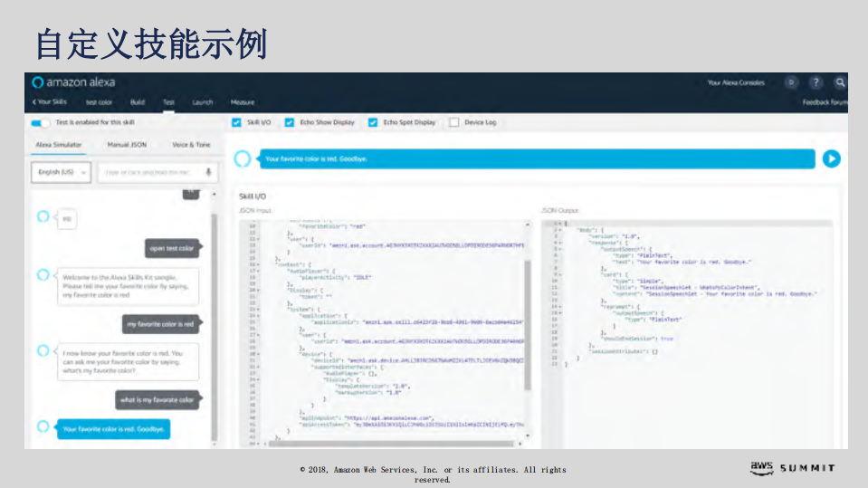Screen dimensions: 868x488
Task: Click the Welcome to the Alexa Skills Kit response
Action: pos(128,286)
